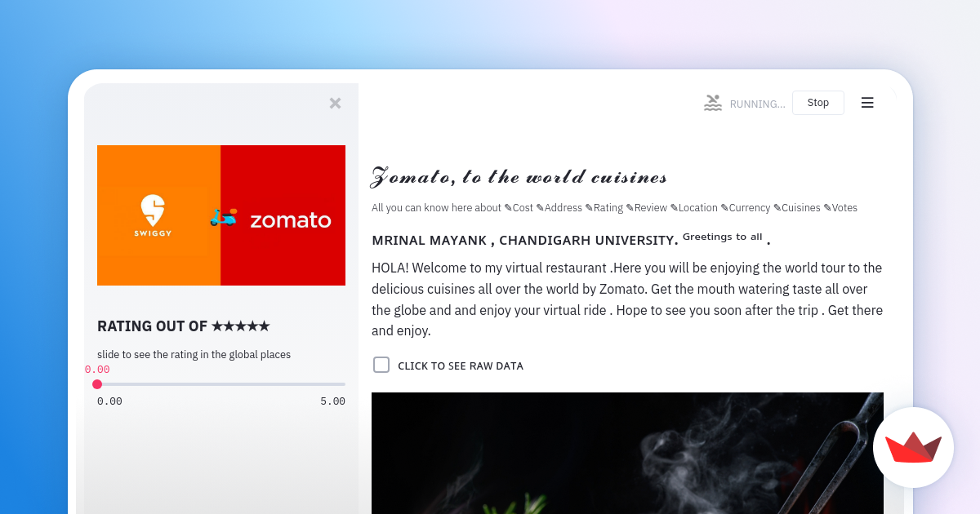
Task: Click the crown badge in the corner
Action: click(x=913, y=447)
